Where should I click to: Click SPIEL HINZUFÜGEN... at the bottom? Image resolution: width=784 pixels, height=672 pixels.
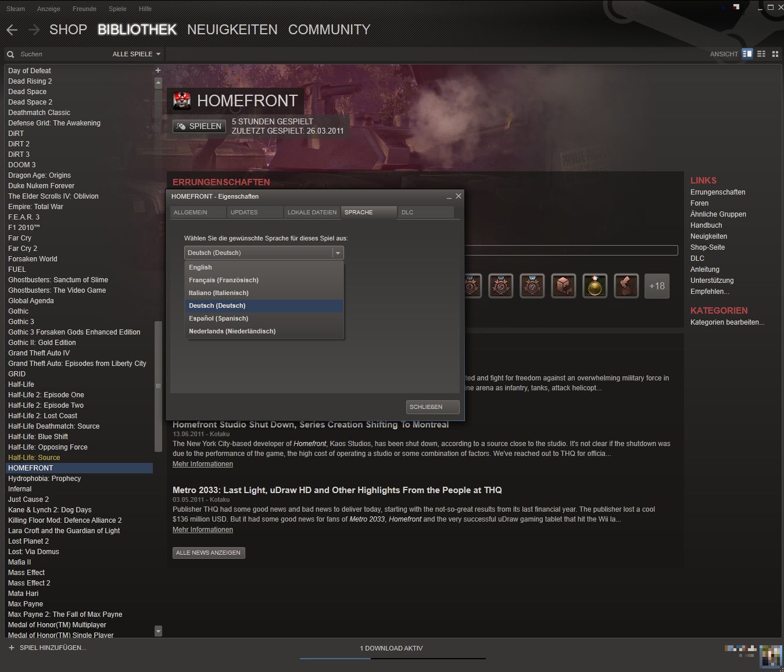tap(53, 648)
